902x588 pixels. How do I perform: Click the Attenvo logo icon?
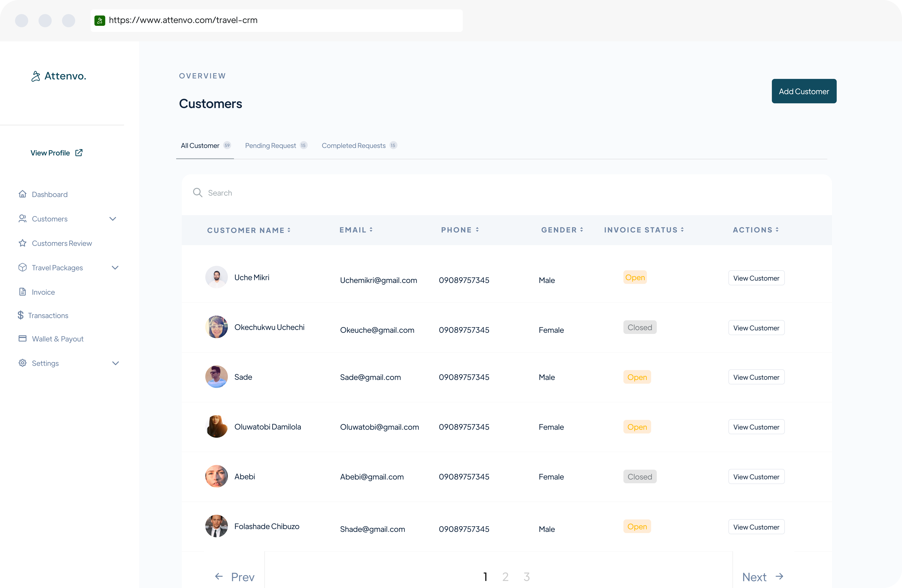point(36,76)
